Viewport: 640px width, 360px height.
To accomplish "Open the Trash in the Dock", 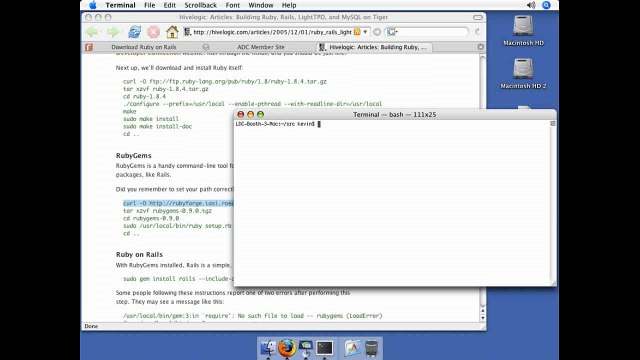I will point(371,348).
